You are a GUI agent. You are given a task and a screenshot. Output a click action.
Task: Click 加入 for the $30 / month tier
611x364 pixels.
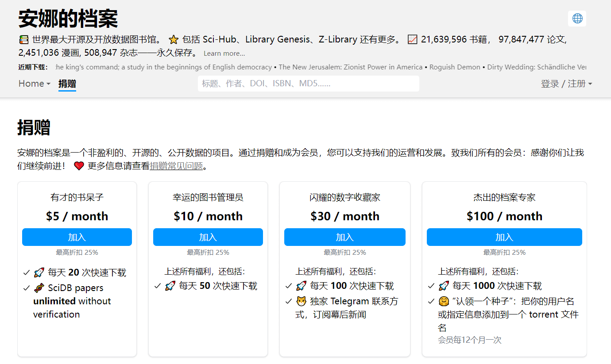pyautogui.click(x=344, y=237)
